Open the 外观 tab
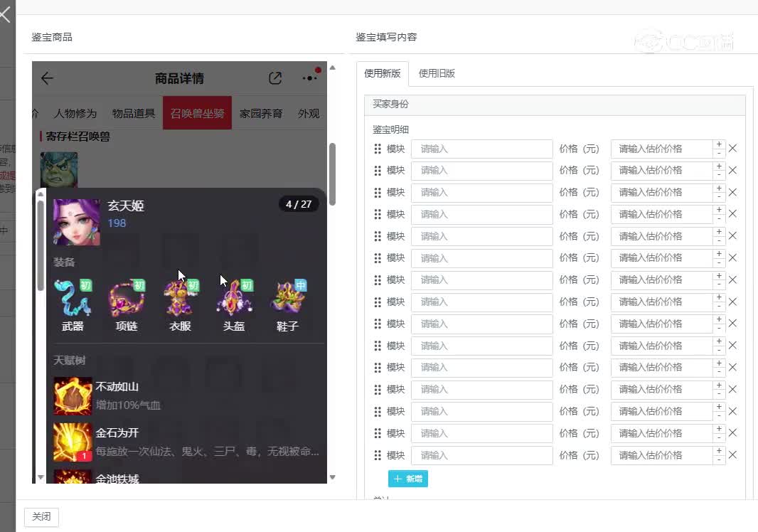The width and height of the screenshot is (758, 532). 309,112
